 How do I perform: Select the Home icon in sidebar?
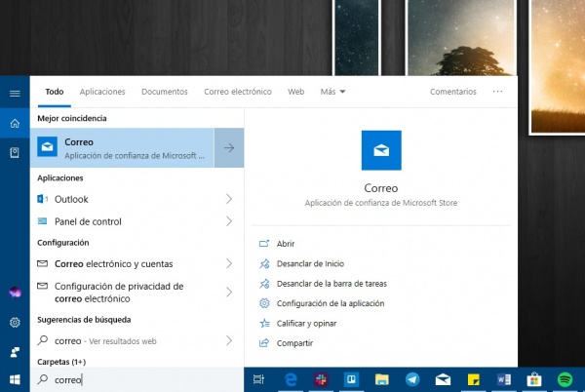point(15,123)
